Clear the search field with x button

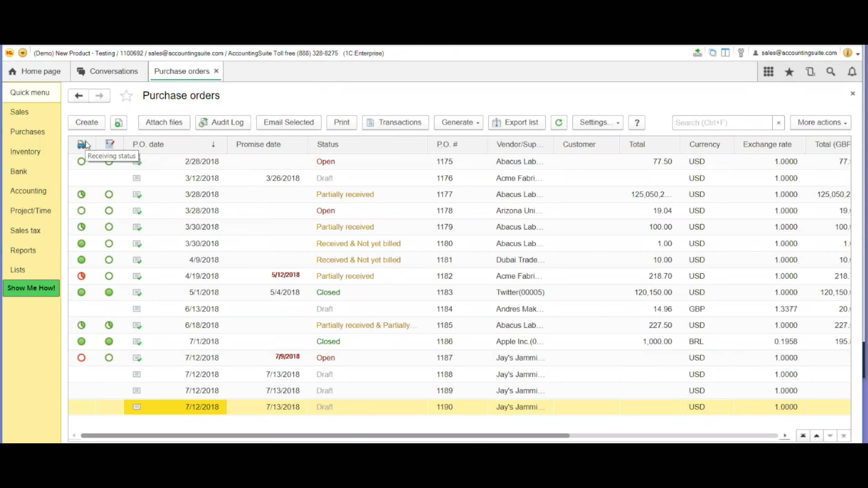(x=778, y=122)
